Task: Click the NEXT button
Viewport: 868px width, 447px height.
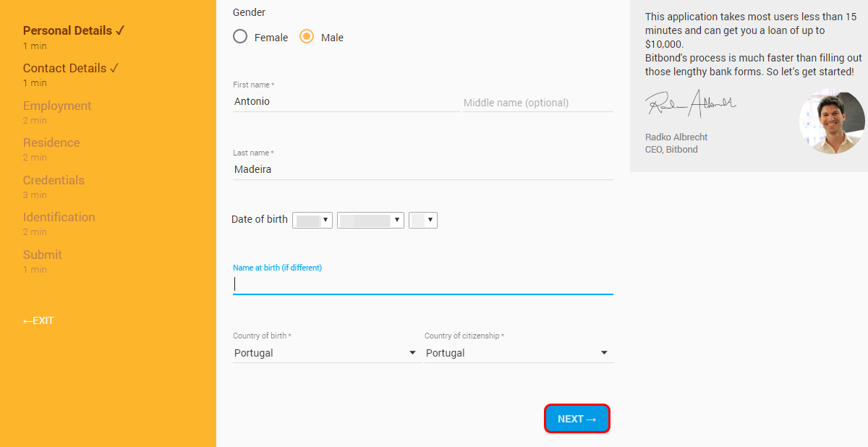Action: coord(577,419)
